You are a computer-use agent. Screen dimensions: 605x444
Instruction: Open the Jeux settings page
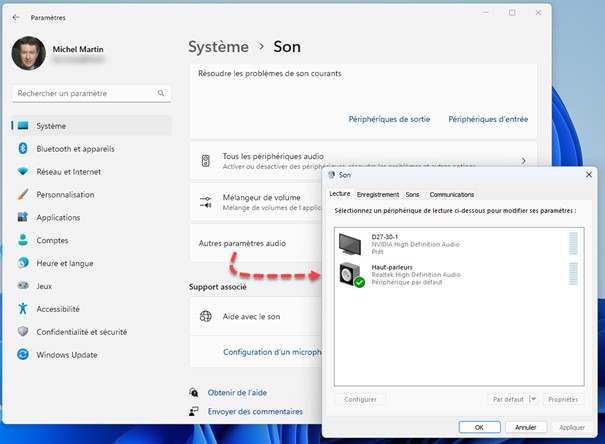[45, 286]
